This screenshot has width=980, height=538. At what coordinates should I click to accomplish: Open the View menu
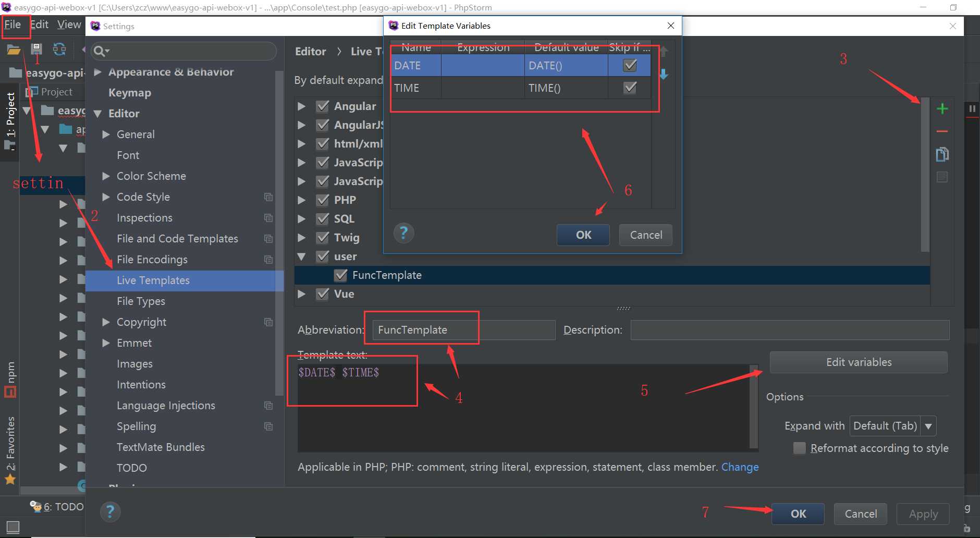pos(69,25)
